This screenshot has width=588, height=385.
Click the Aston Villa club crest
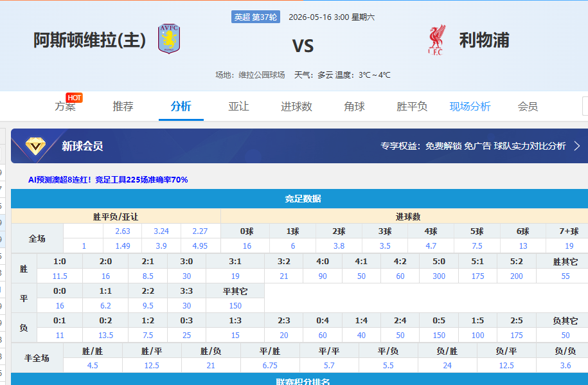tap(169, 39)
